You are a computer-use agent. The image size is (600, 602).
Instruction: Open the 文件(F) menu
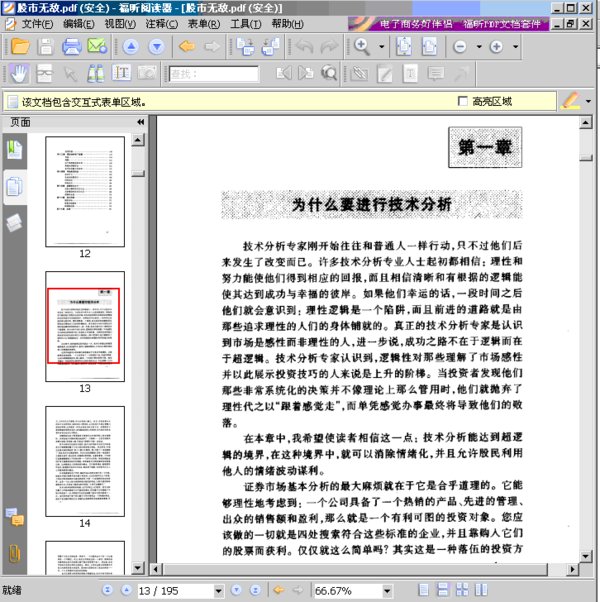pyautogui.click(x=37, y=24)
